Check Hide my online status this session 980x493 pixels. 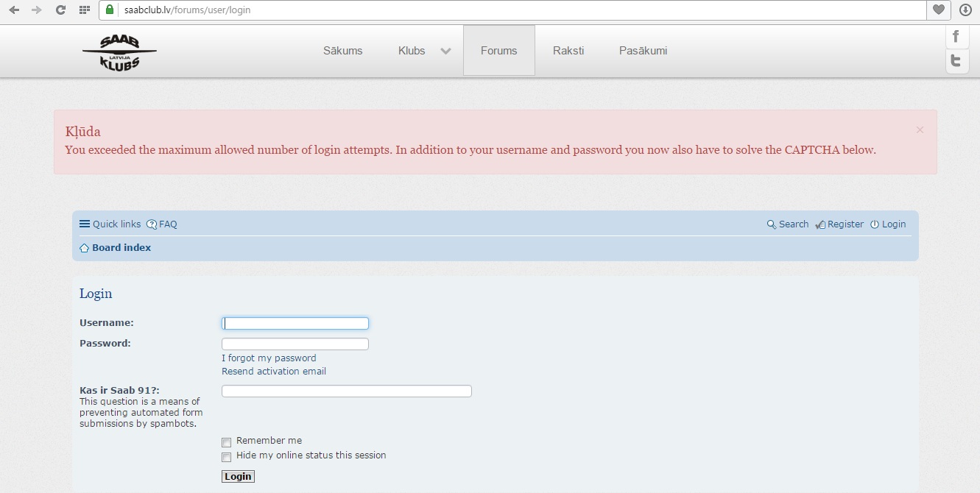click(x=227, y=457)
